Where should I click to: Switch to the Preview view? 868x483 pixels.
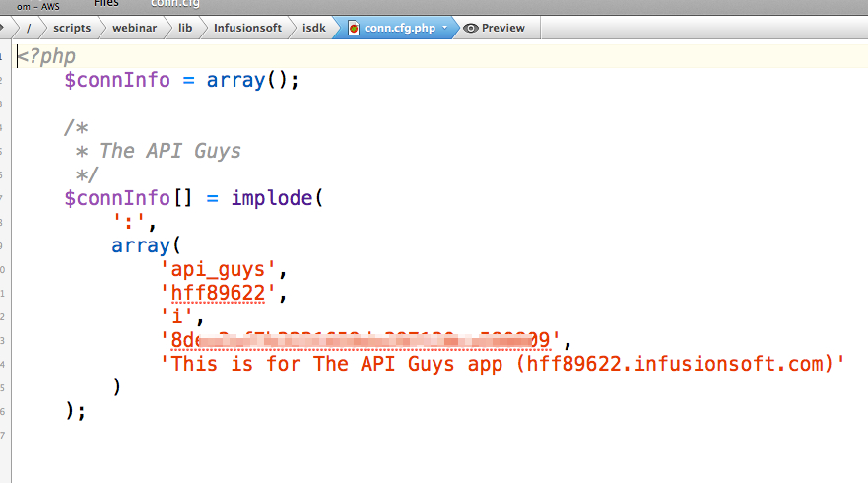click(x=502, y=28)
